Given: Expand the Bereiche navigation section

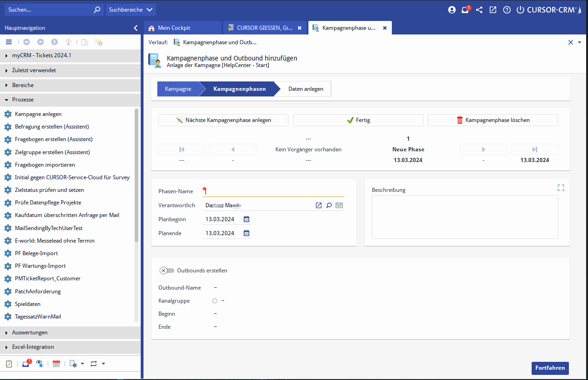Looking at the screenshot, I should pos(23,85).
